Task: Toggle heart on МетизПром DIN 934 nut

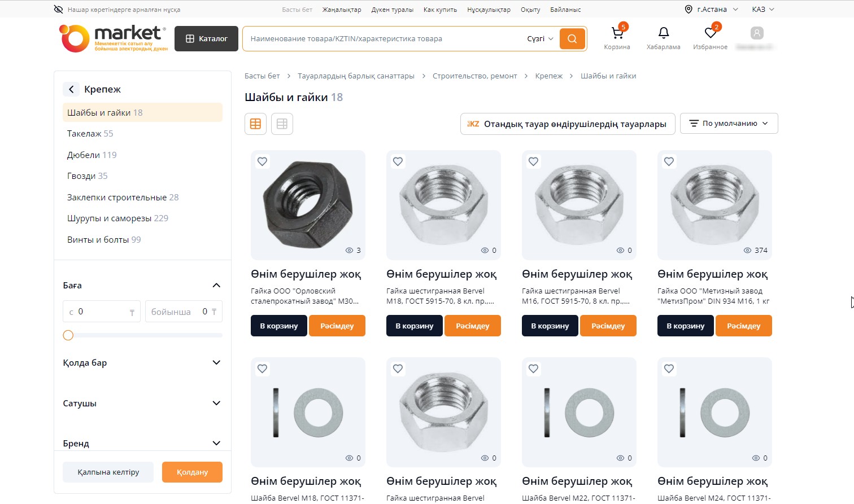Action: point(669,161)
